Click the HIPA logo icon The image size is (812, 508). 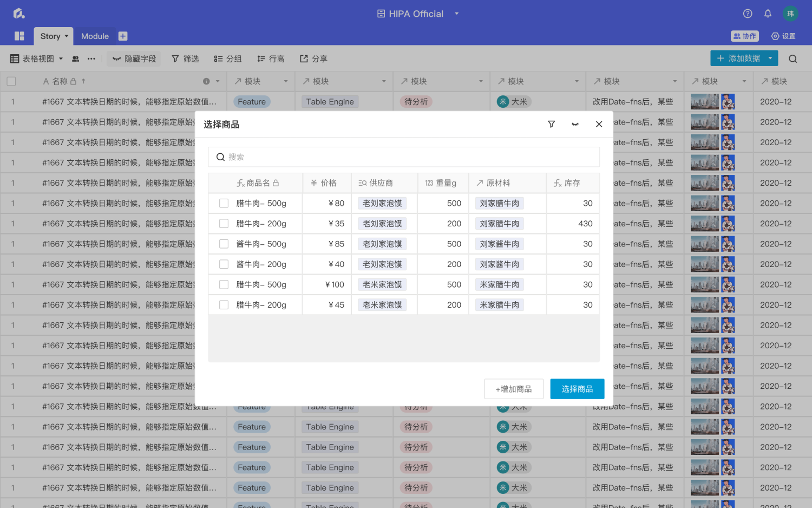(19, 14)
